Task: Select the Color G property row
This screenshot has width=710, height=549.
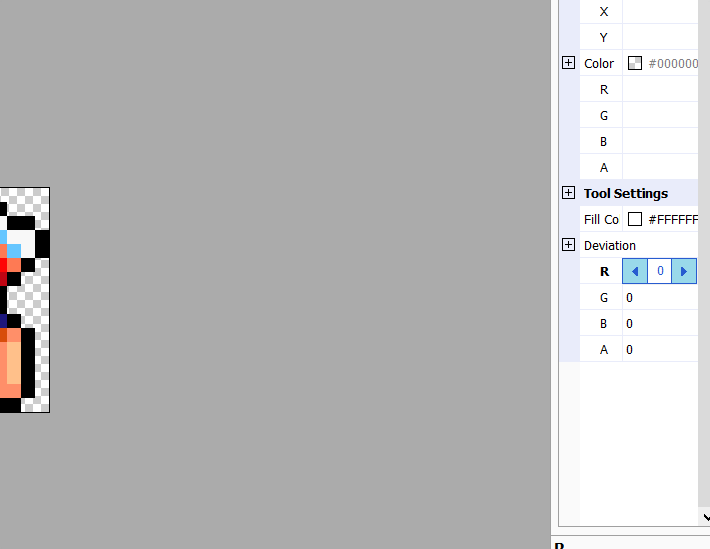Action: coord(639,116)
